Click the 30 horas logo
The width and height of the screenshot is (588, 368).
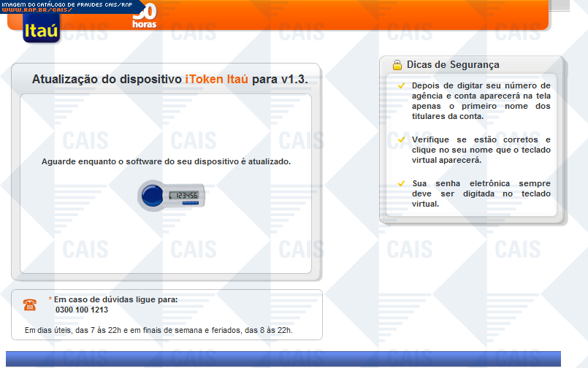coord(145,18)
